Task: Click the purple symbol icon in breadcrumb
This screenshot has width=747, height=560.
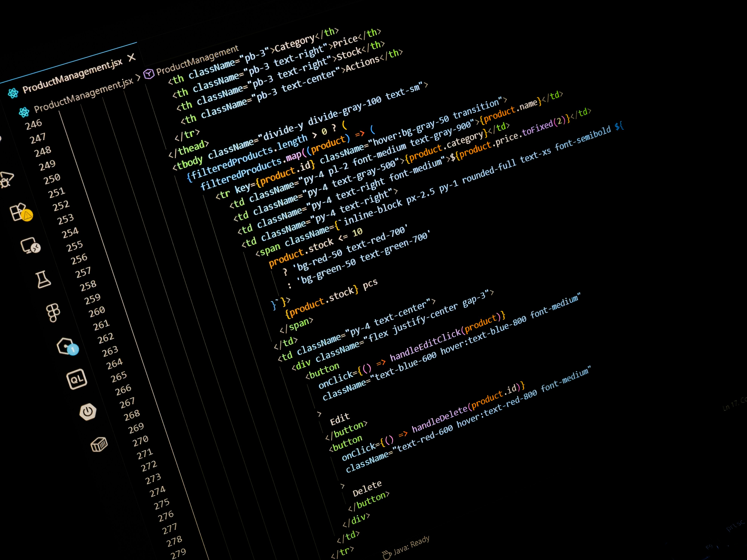Action: (149, 74)
